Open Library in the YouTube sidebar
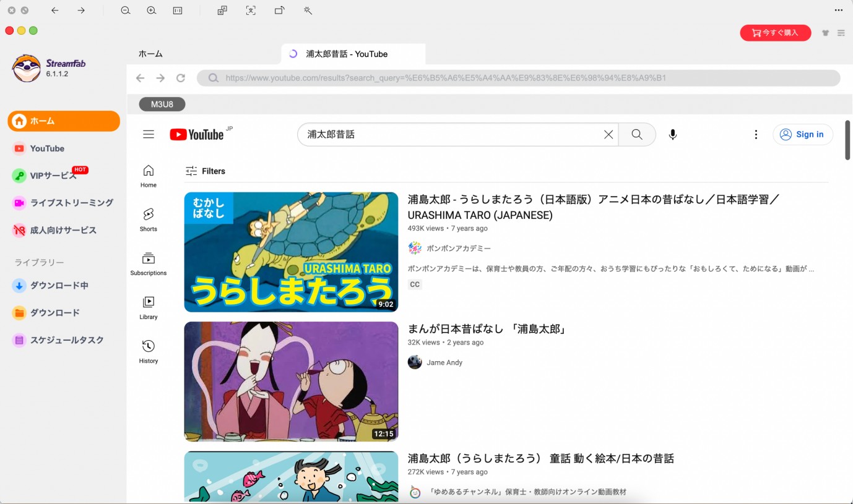The width and height of the screenshot is (853, 504). click(x=149, y=308)
